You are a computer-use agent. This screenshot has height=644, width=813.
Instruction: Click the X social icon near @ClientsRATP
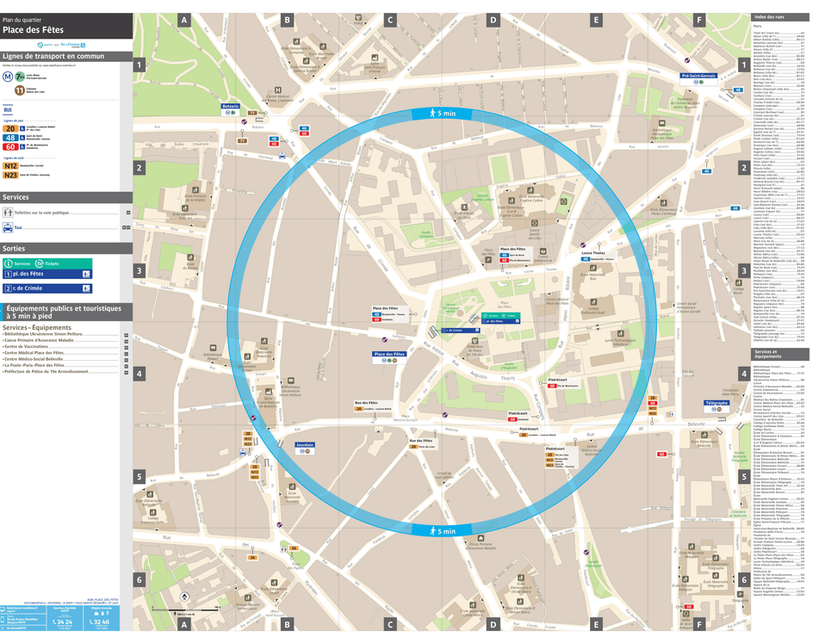[x=3, y=628]
